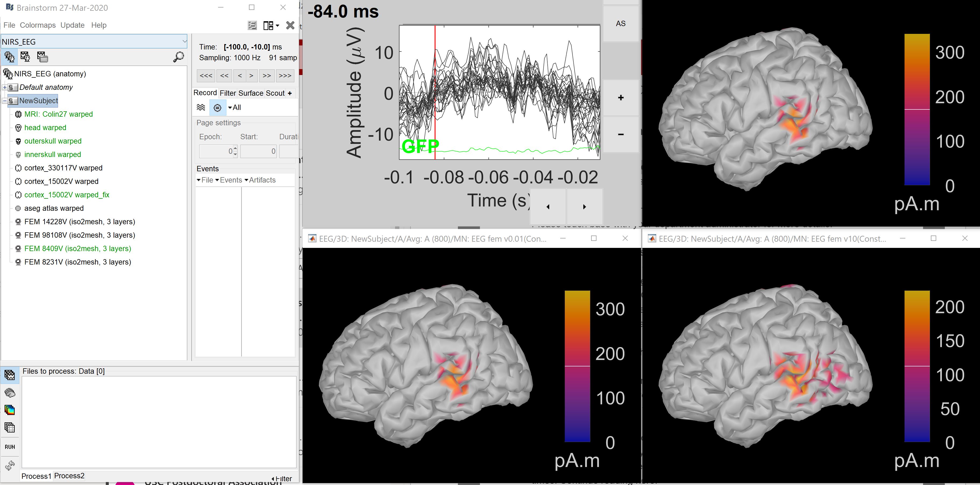The width and height of the screenshot is (980, 485).
Task: Switch to the Surface tab
Action: 251,93
